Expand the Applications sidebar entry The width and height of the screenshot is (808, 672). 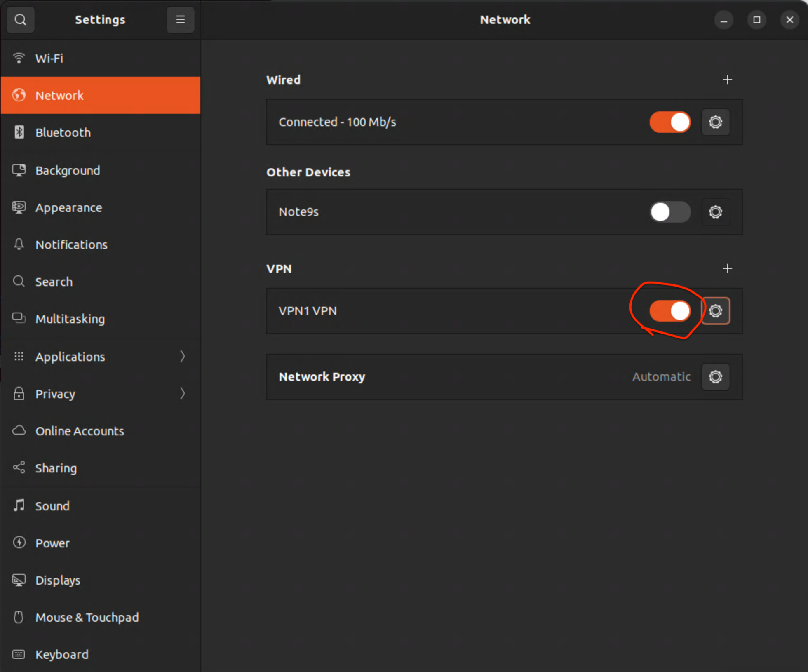pos(100,357)
